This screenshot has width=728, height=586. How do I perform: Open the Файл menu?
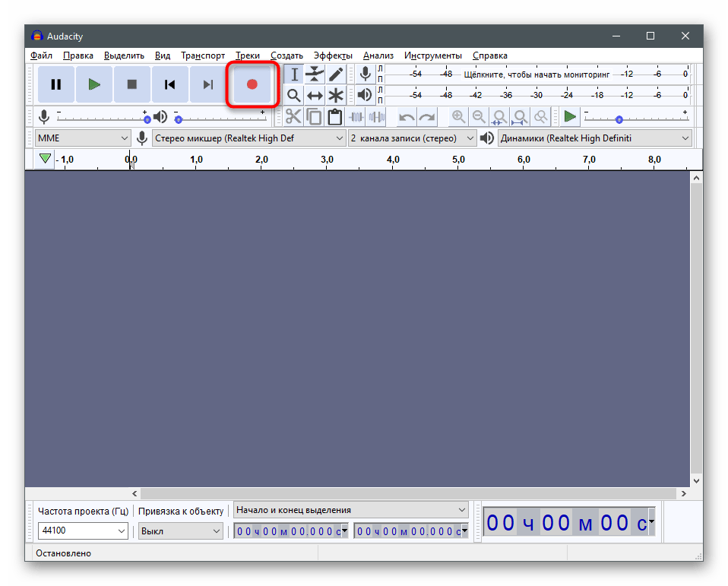click(41, 55)
